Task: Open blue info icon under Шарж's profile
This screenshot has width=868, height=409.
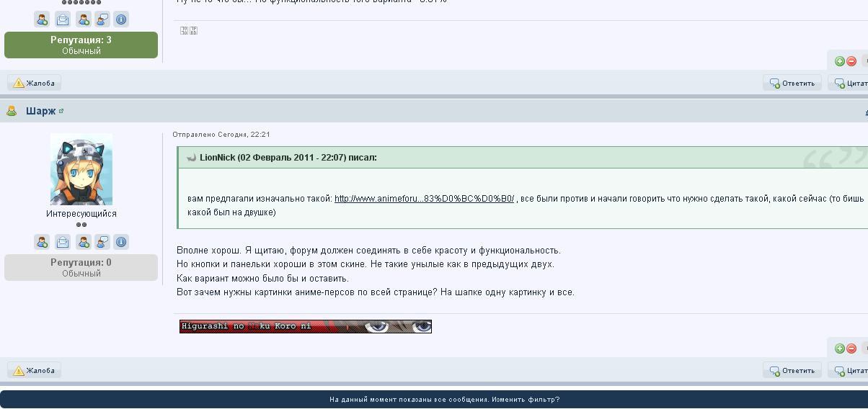Action: 121,242
